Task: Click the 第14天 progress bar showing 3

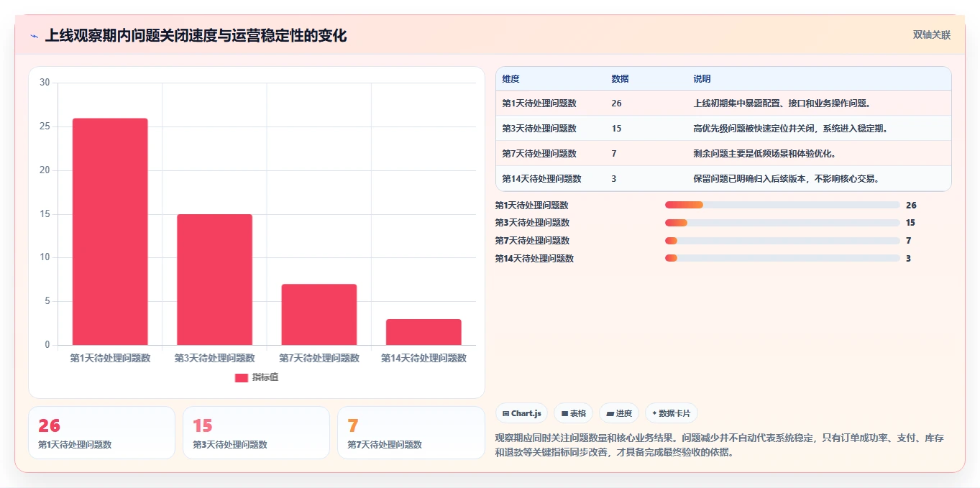Action: pos(782,259)
